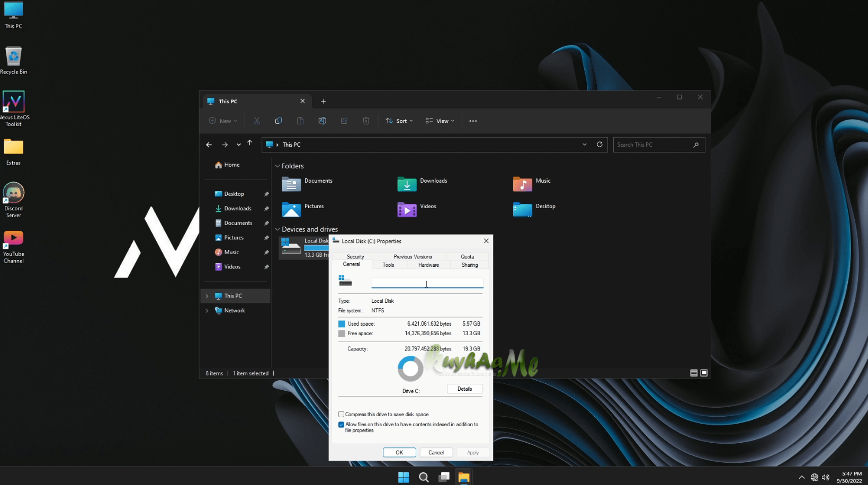
Task: Launch Nexus LiteOS Toolkit desktop shortcut
Action: click(13, 109)
